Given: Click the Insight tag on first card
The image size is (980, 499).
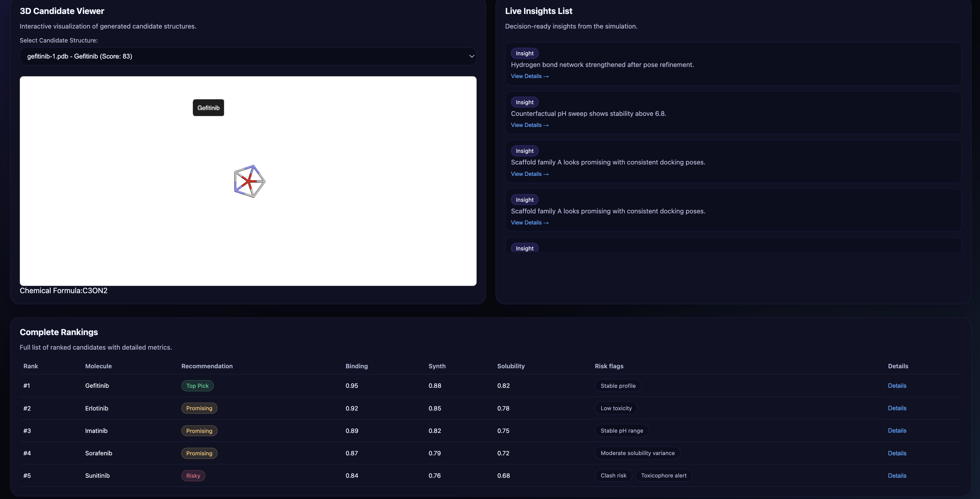Looking at the screenshot, I should coord(524,54).
